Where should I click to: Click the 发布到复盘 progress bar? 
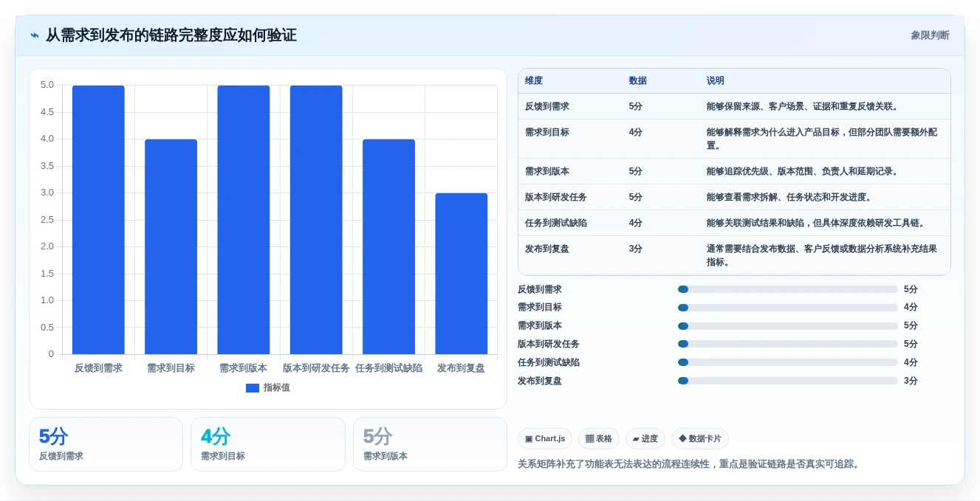click(788, 381)
